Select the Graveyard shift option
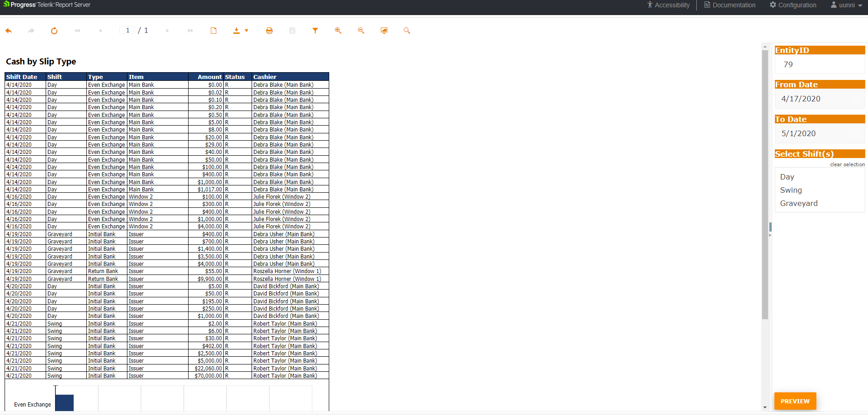This screenshot has width=868, height=417. (x=820, y=203)
